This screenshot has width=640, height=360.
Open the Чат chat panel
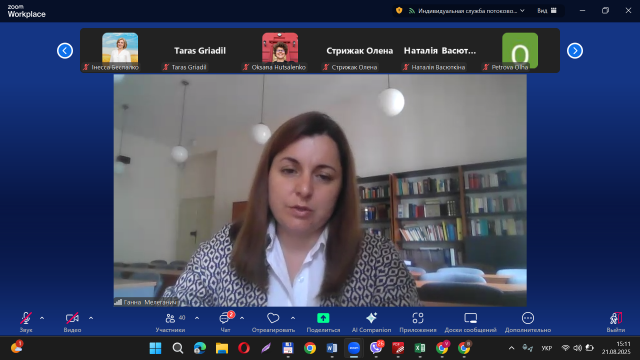pos(225,322)
